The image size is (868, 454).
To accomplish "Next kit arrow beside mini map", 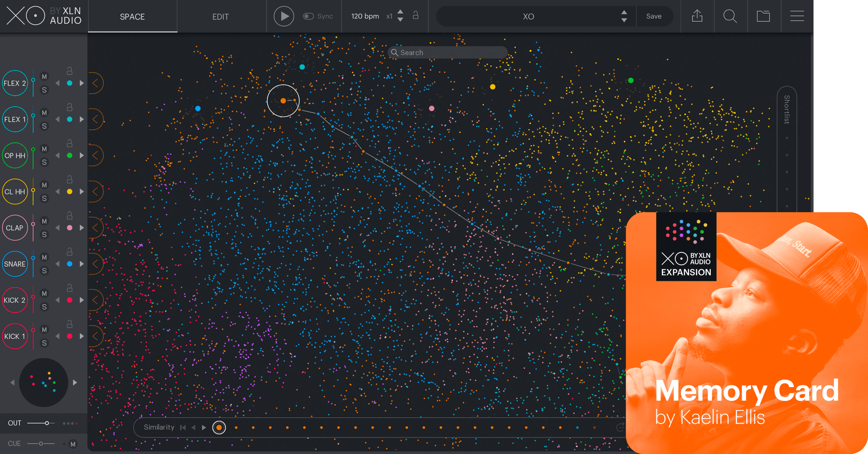I will (x=75, y=383).
